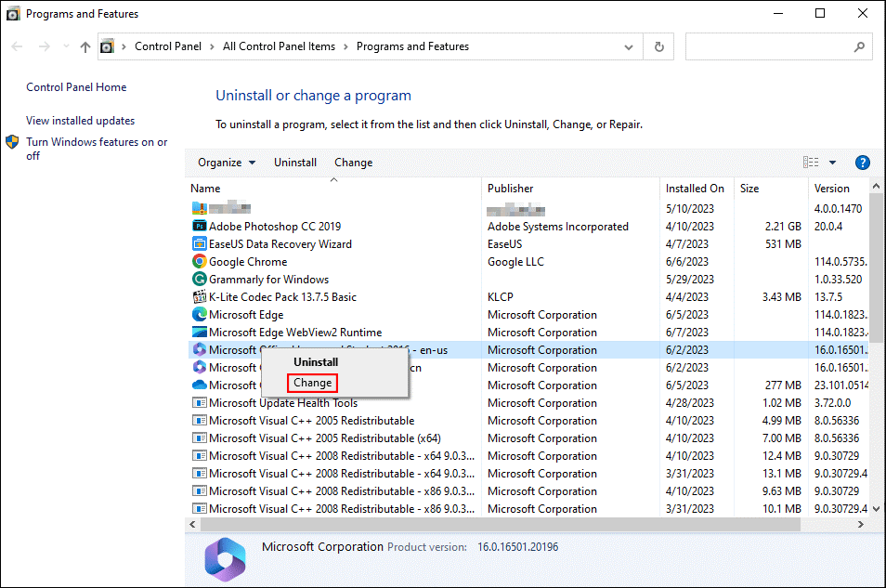Expand breadcrumb chevron after All Control Panel Items
The height and width of the screenshot is (588, 886).
(345, 47)
